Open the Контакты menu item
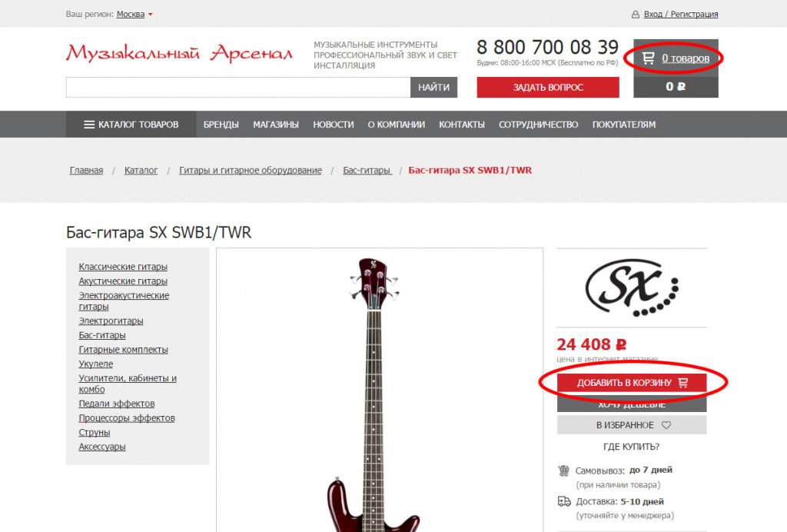The width and height of the screenshot is (787, 532). [x=462, y=125]
